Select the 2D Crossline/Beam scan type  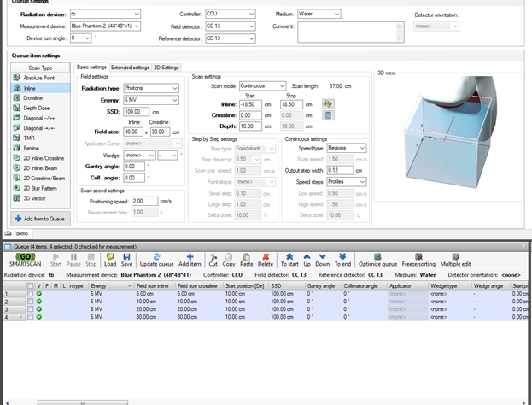pyautogui.click(x=40, y=179)
